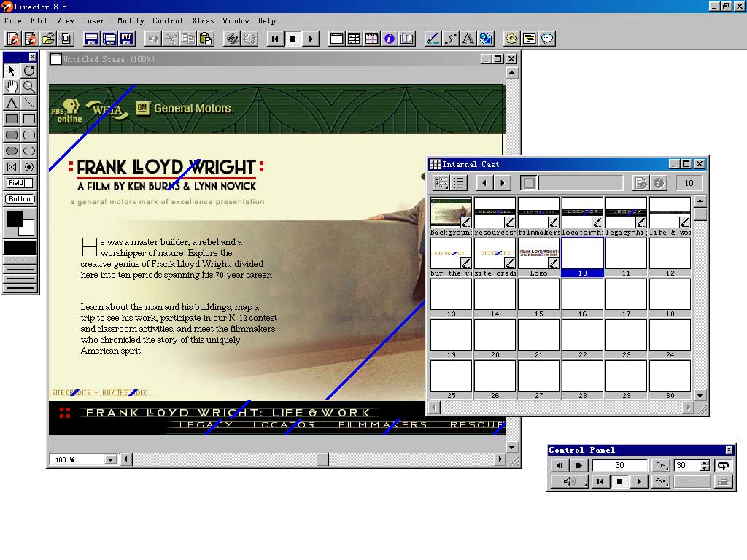Toggle Loop Playback in Control Panel
The height and width of the screenshot is (560, 747).
[x=723, y=466]
